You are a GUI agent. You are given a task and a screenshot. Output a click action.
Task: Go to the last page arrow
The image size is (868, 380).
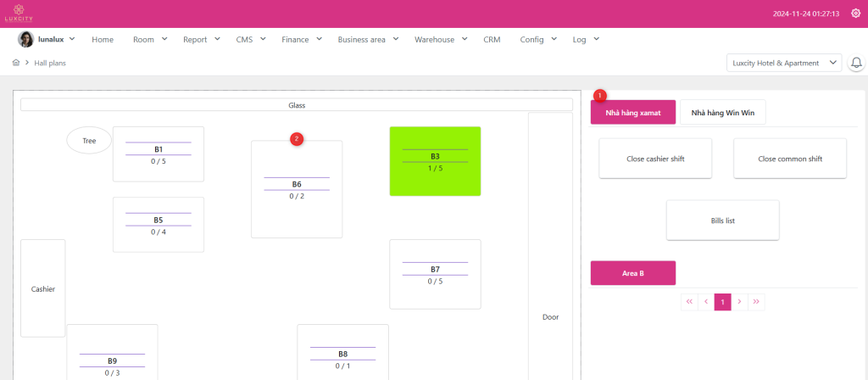pyautogui.click(x=756, y=301)
